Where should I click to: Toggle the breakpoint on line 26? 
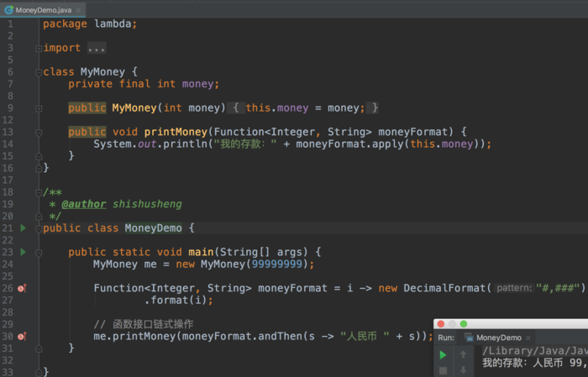pyautogui.click(x=22, y=288)
